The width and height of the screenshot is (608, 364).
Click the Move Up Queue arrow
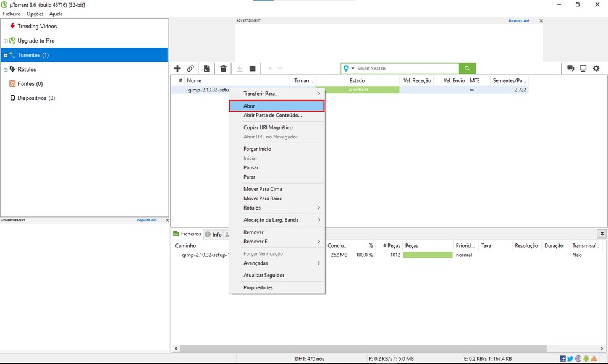270,68
